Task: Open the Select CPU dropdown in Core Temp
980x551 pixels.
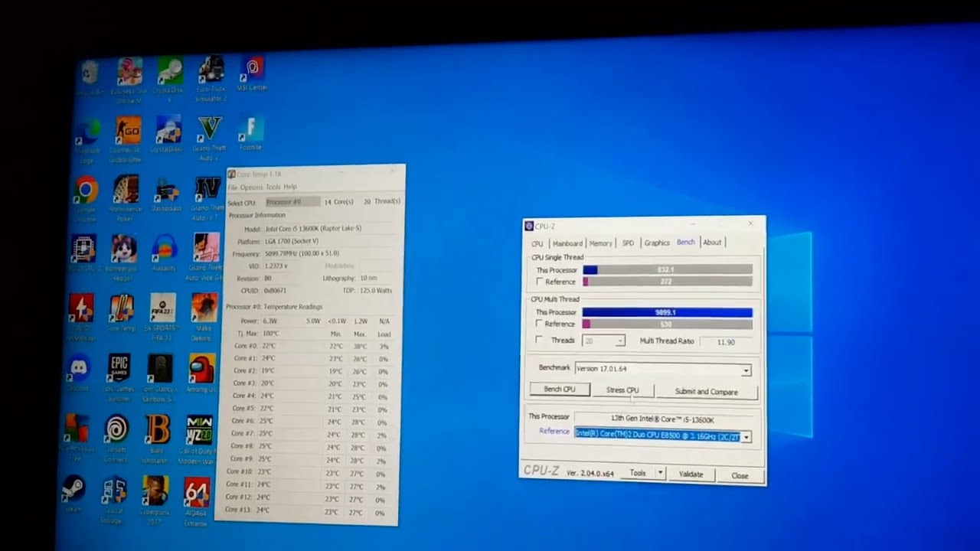Action: (x=292, y=202)
